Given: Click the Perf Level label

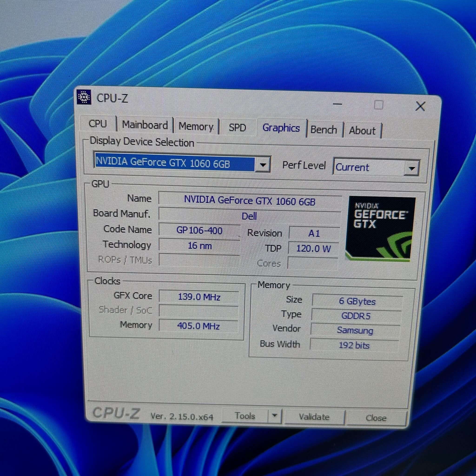Looking at the screenshot, I should click(304, 165).
